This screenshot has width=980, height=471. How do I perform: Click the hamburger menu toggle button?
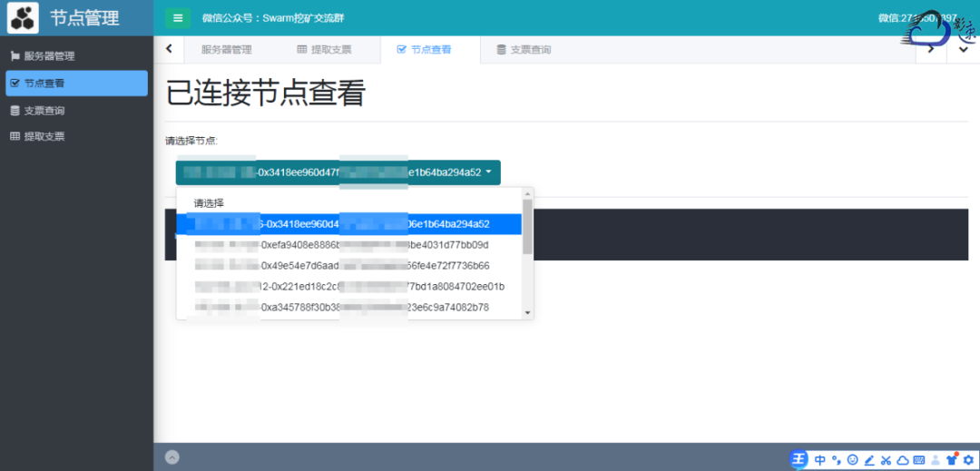pyautogui.click(x=178, y=18)
